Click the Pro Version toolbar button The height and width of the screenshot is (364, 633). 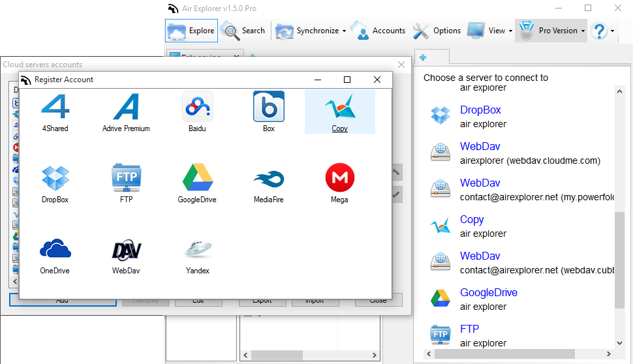tap(548, 31)
